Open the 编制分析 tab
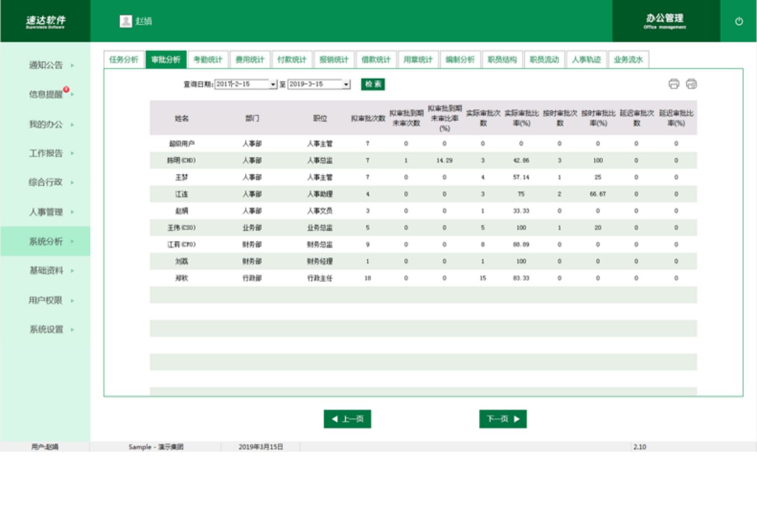Viewport: 757px width, 532px height. pos(460,60)
